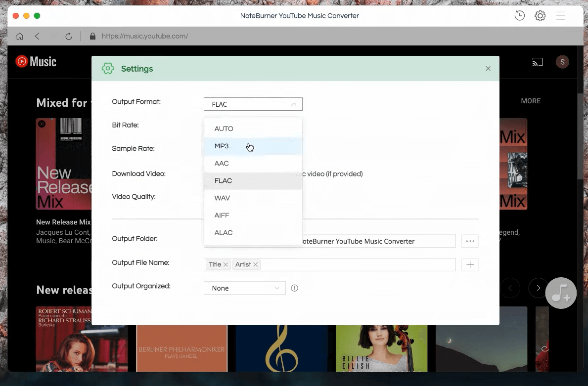Click the MORE link above the mixes
The width and height of the screenshot is (588, 386).
[x=531, y=101]
